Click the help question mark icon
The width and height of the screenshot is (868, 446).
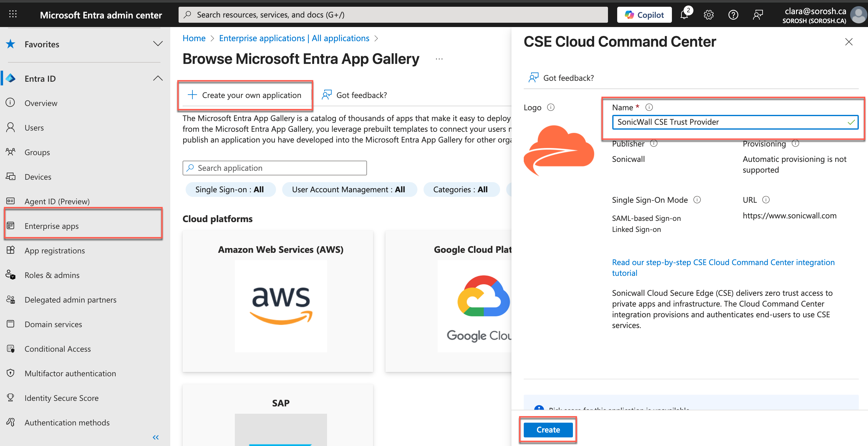pyautogui.click(x=733, y=15)
